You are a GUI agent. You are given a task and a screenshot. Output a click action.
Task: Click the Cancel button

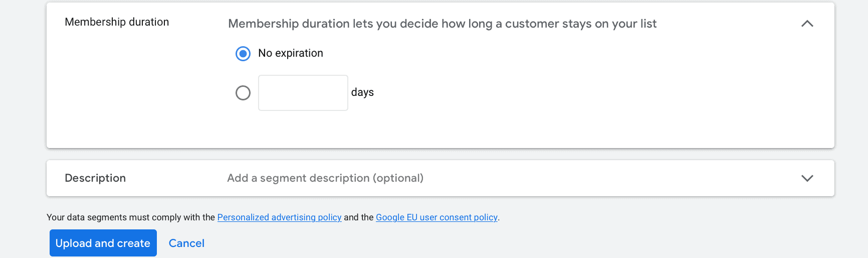[186, 243]
